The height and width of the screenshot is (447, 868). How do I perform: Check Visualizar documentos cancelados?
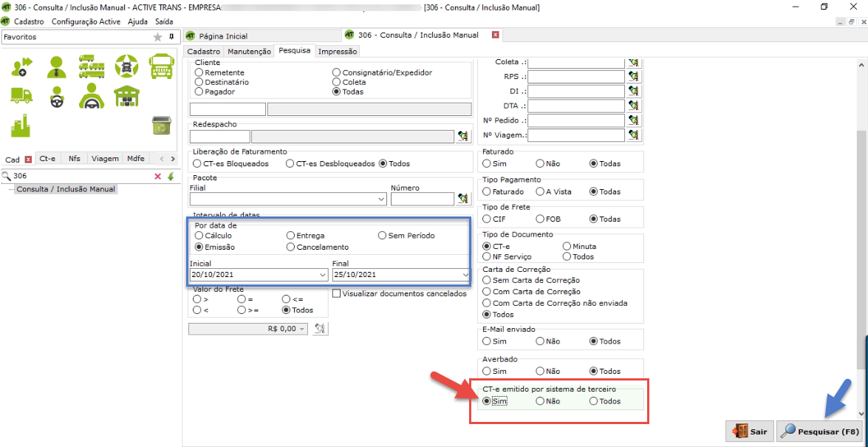pyautogui.click(x=337, y=293)
